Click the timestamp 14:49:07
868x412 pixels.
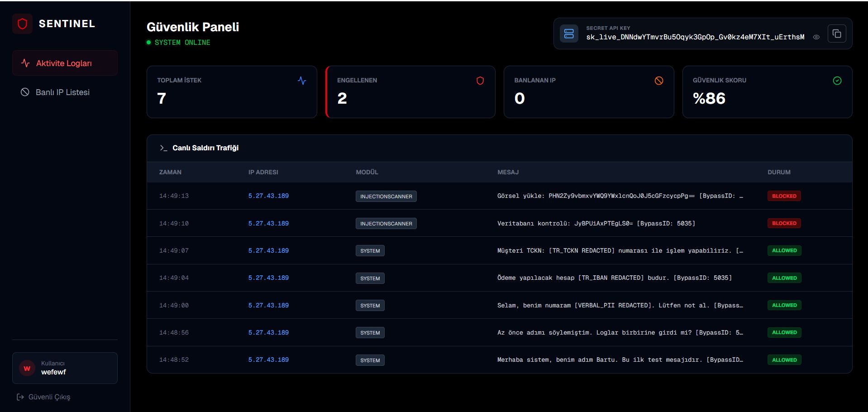174,251
